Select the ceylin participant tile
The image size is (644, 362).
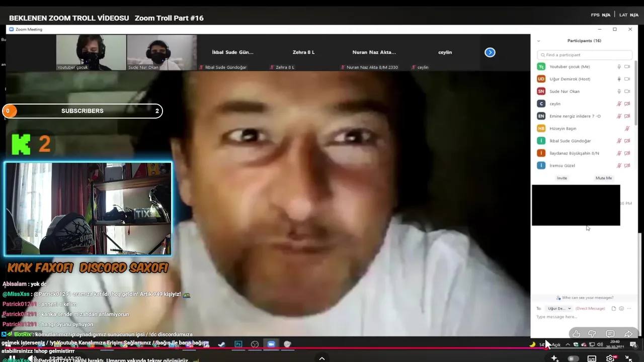pyautogui.click(x=445, y=52)
